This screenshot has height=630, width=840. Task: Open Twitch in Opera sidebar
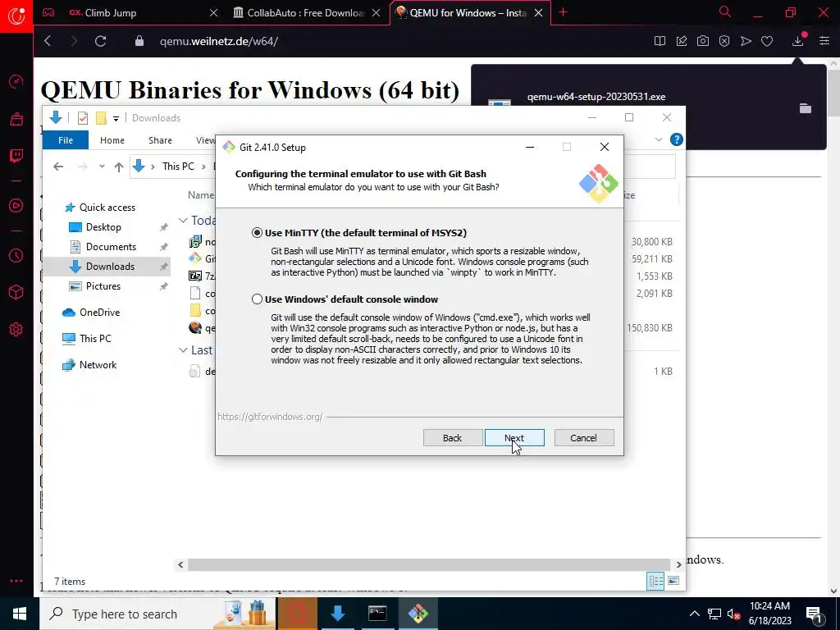coord(16,156)
